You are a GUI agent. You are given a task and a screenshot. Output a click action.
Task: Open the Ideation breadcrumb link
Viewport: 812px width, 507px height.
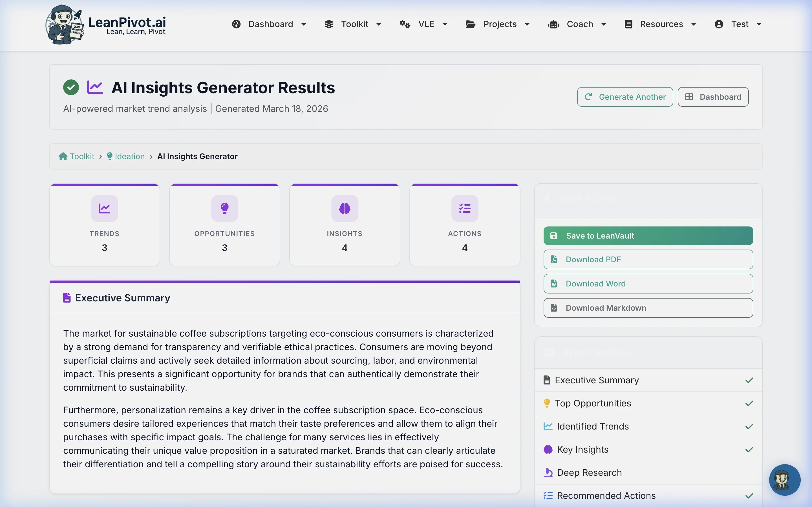(x=129, y=156)
